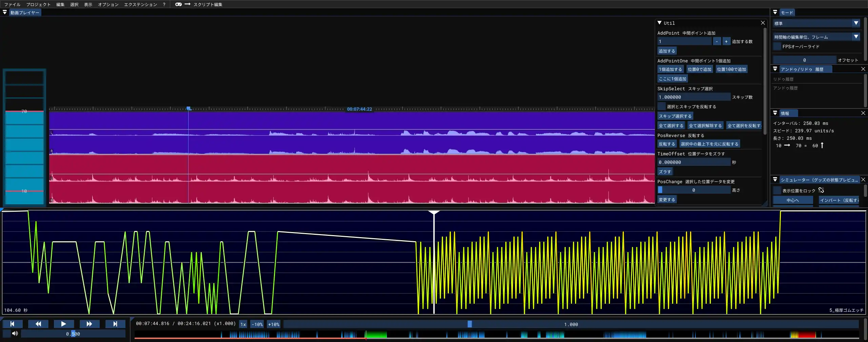Click the speaker volume icon

tap(15, 334)
